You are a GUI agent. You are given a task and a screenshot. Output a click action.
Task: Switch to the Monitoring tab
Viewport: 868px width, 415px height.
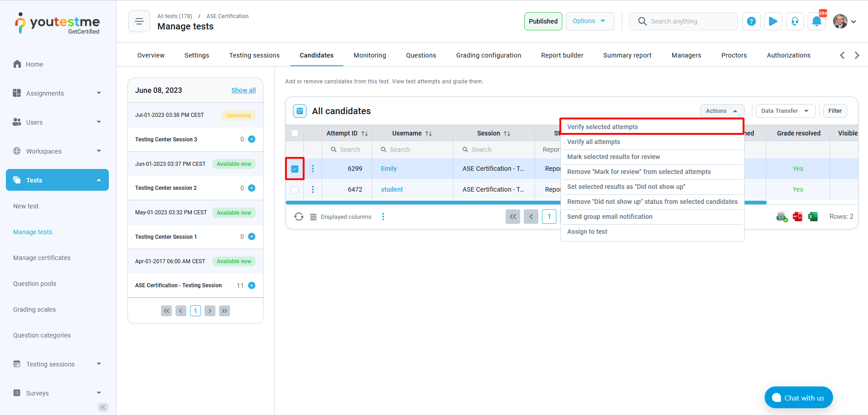pos(370,55)
